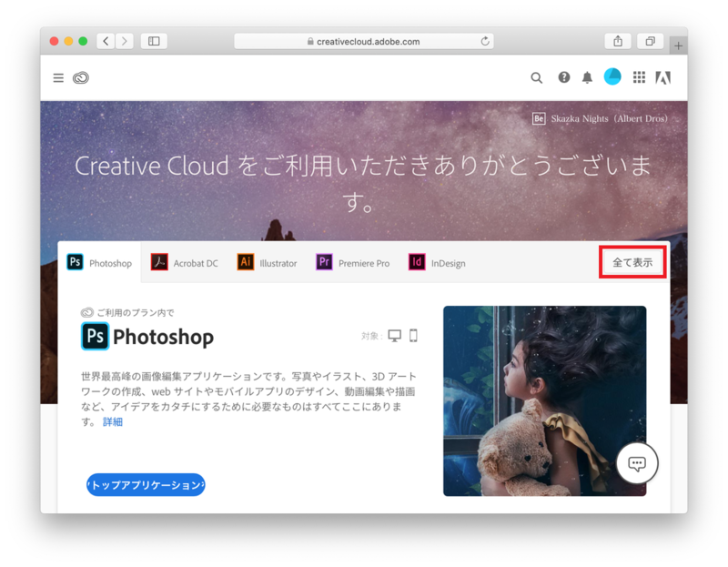
Task: Click the large Photoshop Ps product icon
Action: point(96,336)
